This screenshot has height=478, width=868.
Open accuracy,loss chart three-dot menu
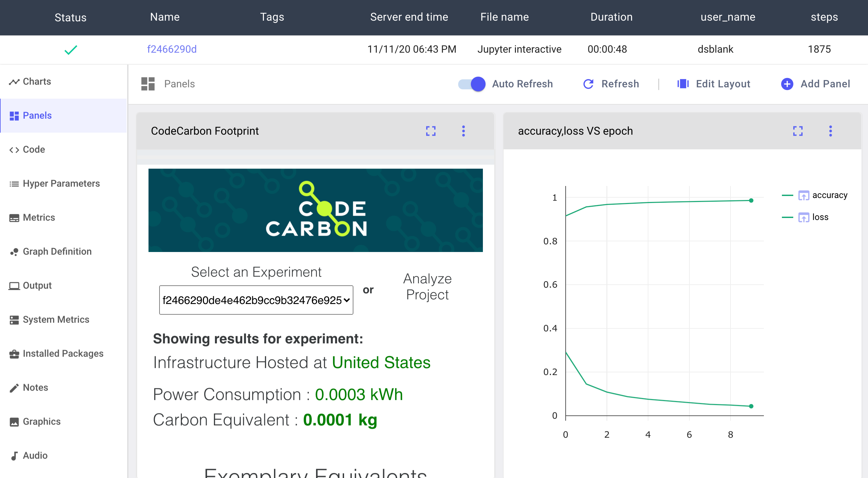click(x=830, y=131)
